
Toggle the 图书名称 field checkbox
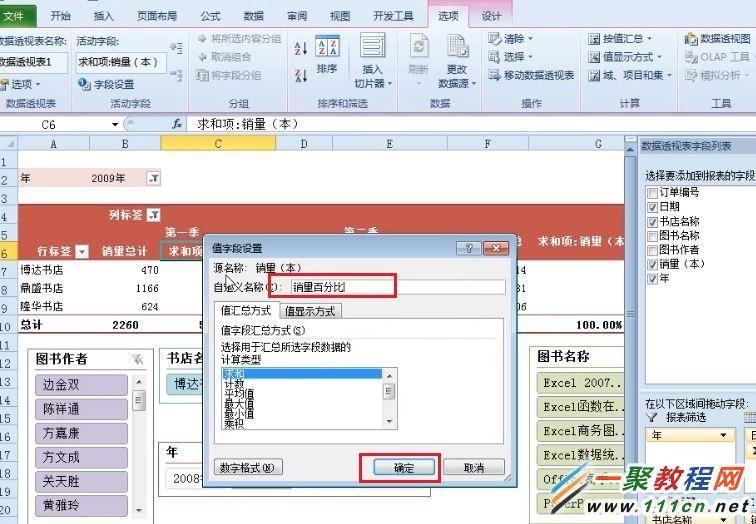(x=651, y=236)
